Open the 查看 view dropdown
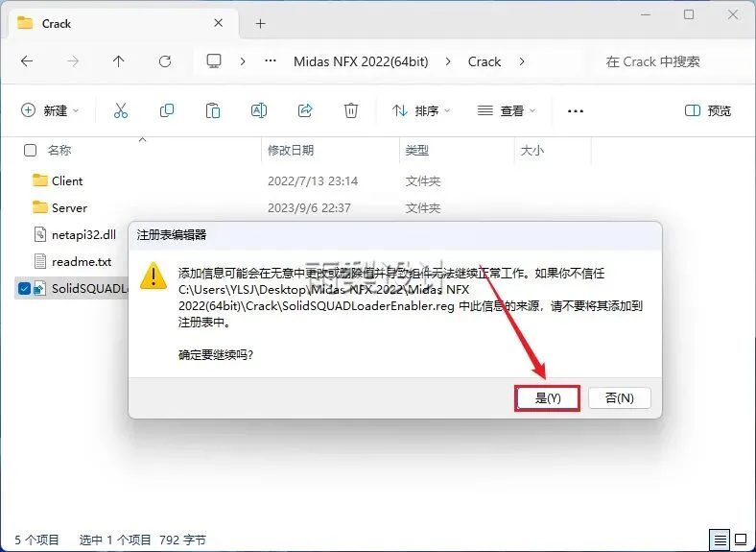 point(507,111)
